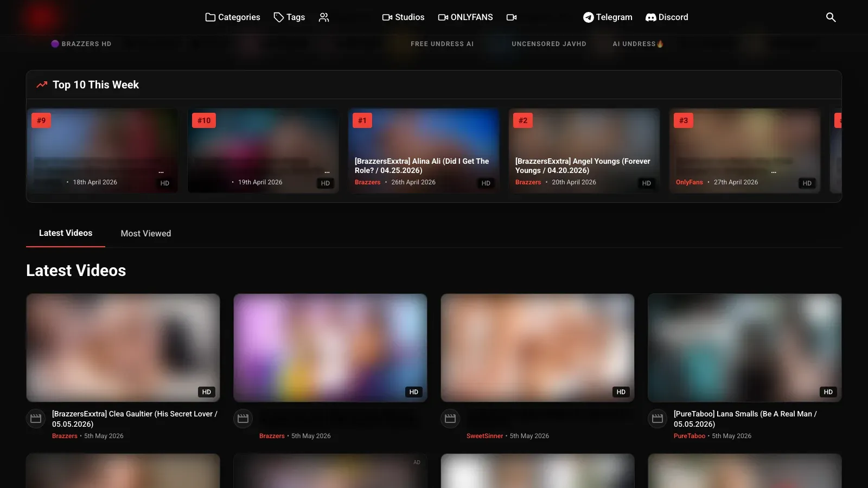Click the 18th April 2026 date text
The width and height of the screenshot is (868, 488).
95,182
